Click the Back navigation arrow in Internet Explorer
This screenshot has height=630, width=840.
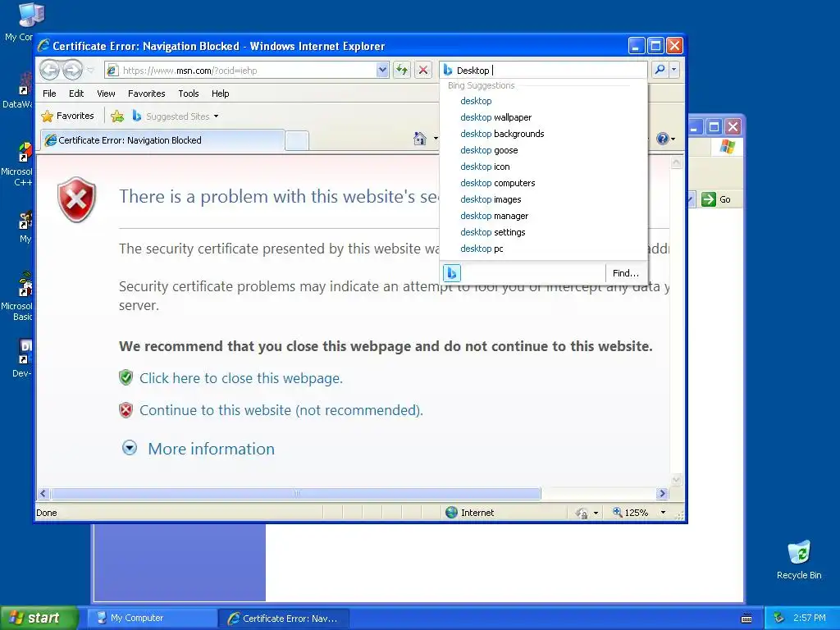49,70
